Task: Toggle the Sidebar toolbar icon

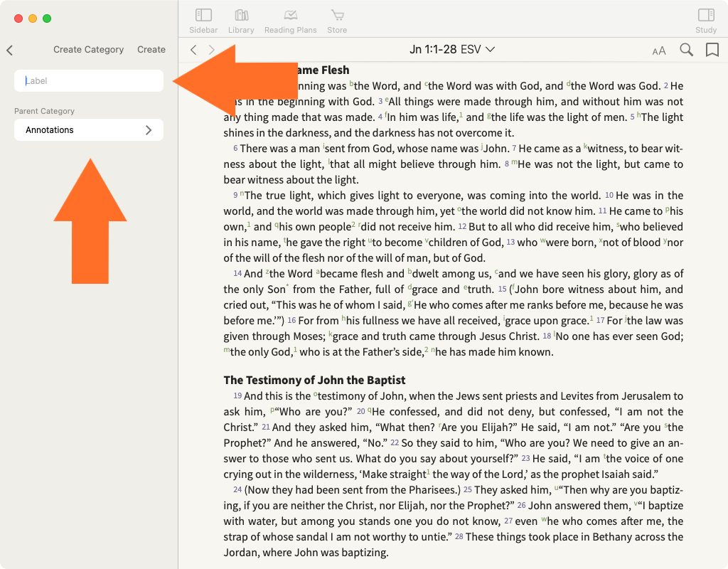Action: tap(203, 20)
